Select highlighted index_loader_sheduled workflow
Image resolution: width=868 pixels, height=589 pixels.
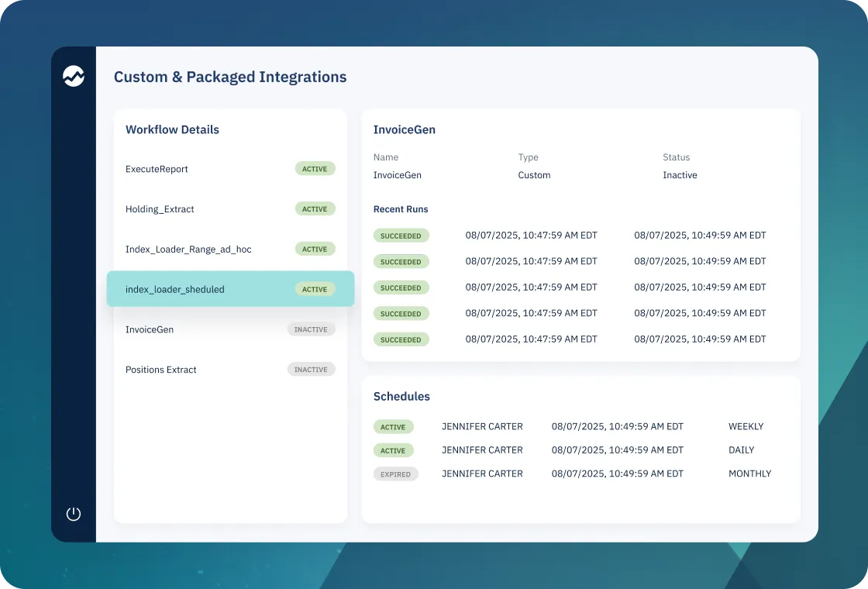[230, 289]
